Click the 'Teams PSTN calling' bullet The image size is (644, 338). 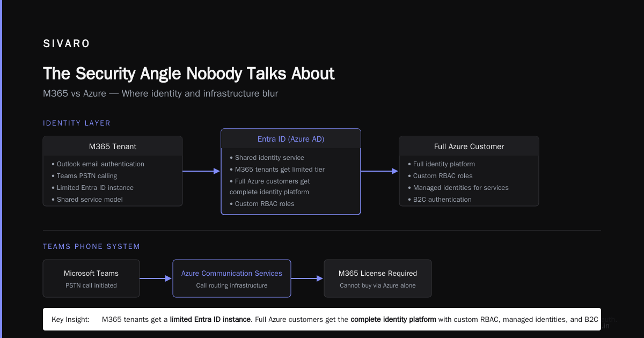click(84, 176)
